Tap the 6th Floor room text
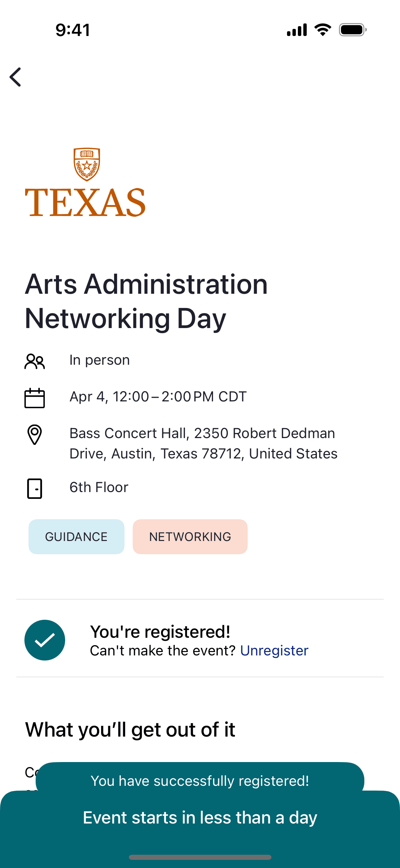Viewport: 400px width, 868px height. (99, 487)
